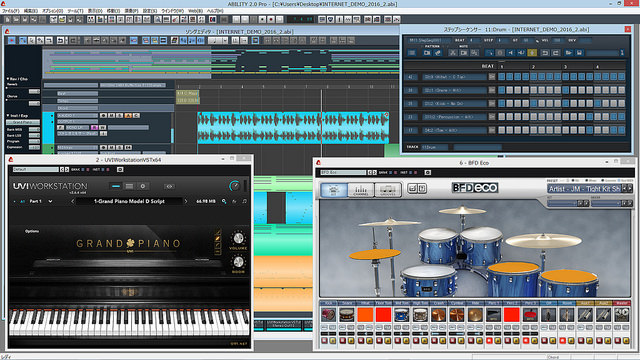Expand the Part 1 dropdown in UVI Workstation
This screenshot has height=360, width=640.
click(x=50, y=201)
